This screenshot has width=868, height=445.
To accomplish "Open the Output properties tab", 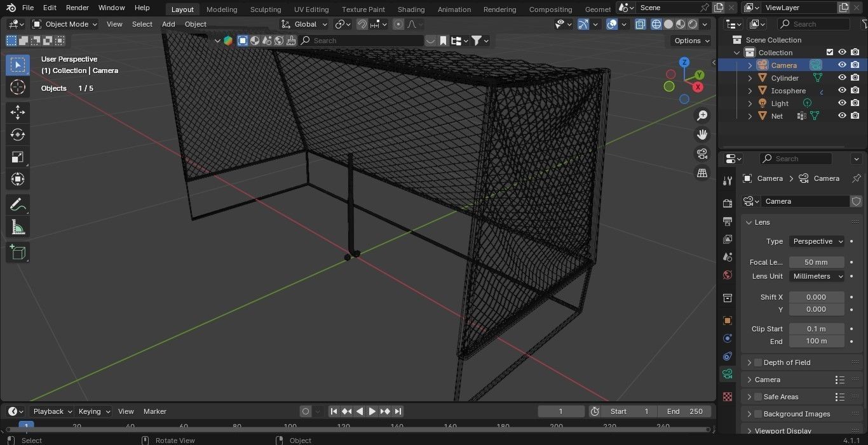I will [728, 221].
